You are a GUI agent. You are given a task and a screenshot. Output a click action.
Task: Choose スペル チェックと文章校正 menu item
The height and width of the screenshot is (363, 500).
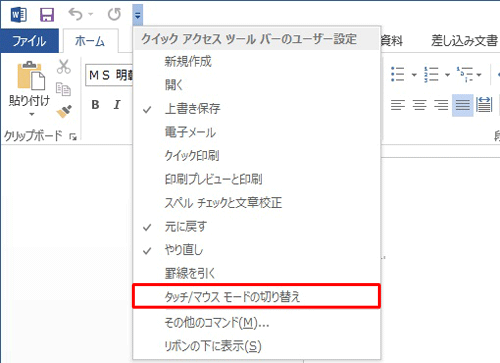point(256,203)
